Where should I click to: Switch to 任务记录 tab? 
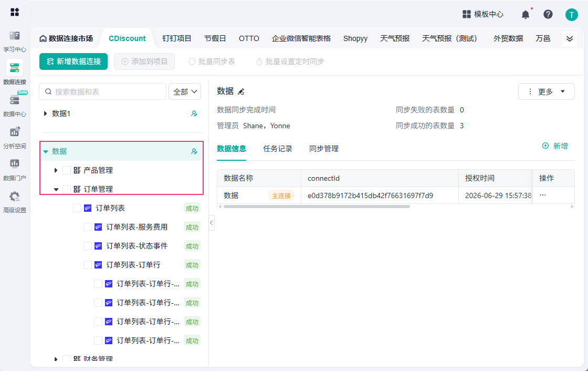pyautogui.click(x=278, y=149)
